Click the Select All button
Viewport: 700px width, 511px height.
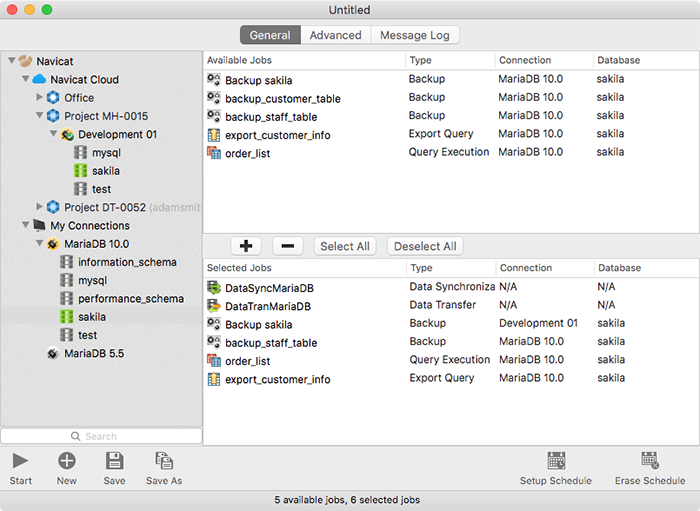[x=345, y=246]
